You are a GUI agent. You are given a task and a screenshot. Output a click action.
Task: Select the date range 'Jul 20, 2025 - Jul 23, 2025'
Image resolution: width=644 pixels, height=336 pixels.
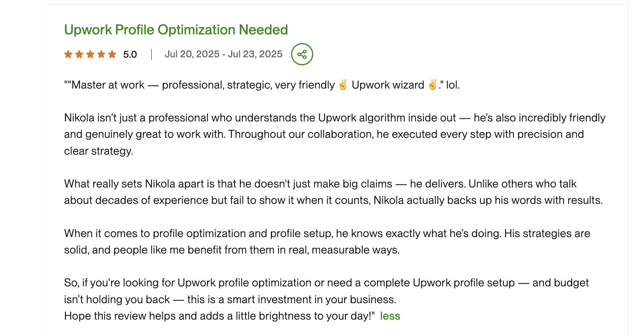tap(224, 54)
